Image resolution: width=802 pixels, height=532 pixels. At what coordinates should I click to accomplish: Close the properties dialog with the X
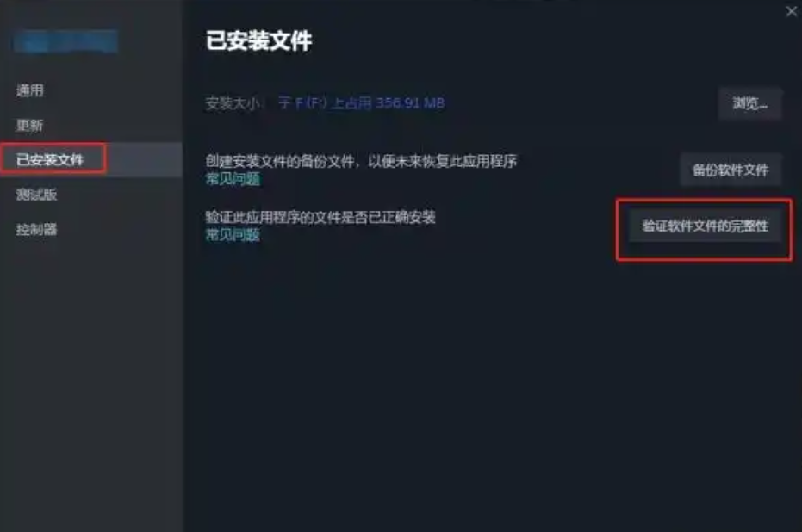coord(791,11)
